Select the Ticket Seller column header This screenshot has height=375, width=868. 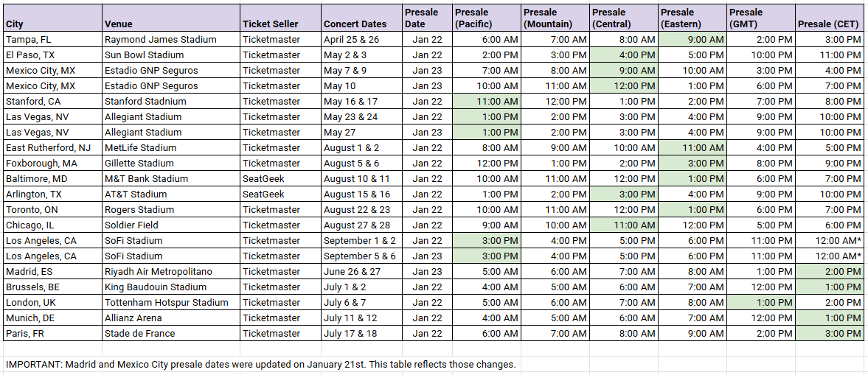(281, 18)
